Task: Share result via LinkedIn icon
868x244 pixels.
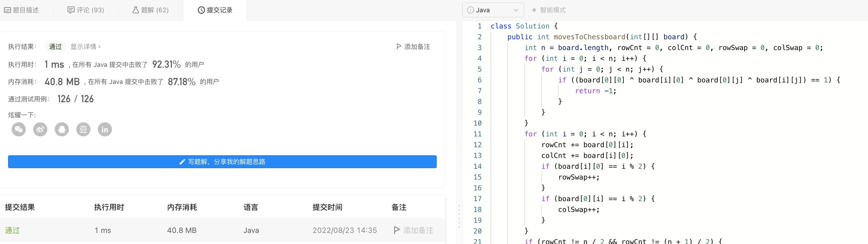Action: tap(105, 129)
